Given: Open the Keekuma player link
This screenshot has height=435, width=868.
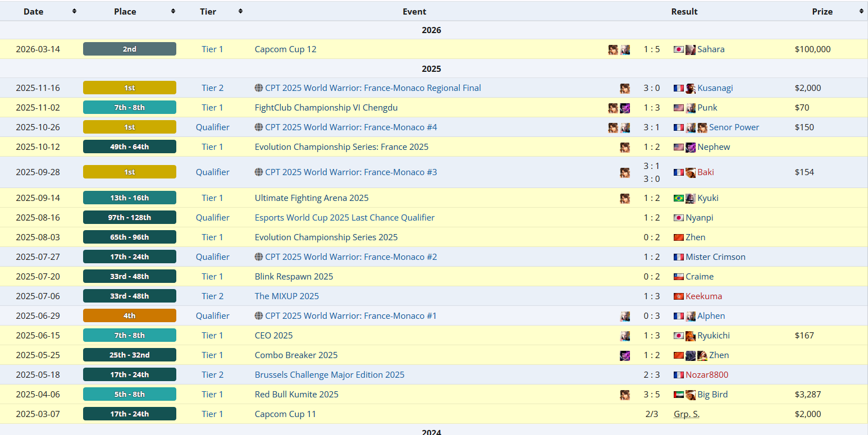Looking at the screenshot, I should coord(704,296).
